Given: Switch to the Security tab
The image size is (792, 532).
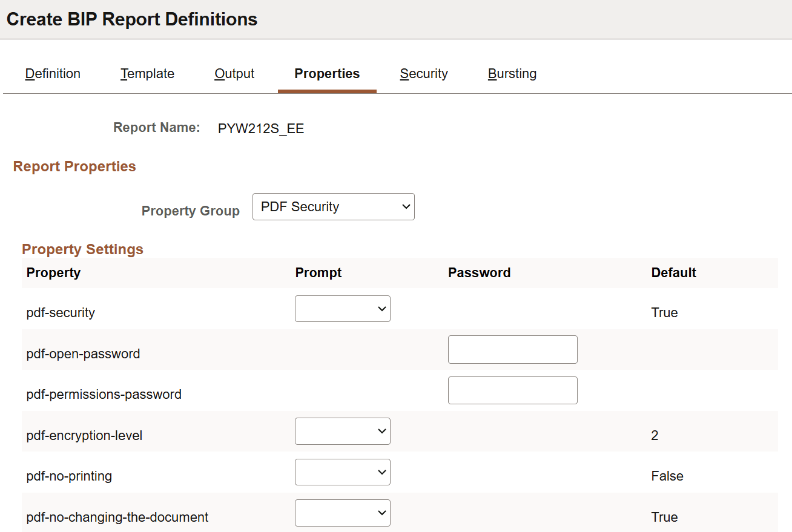Looking at the screenshot, I should 423,73.
